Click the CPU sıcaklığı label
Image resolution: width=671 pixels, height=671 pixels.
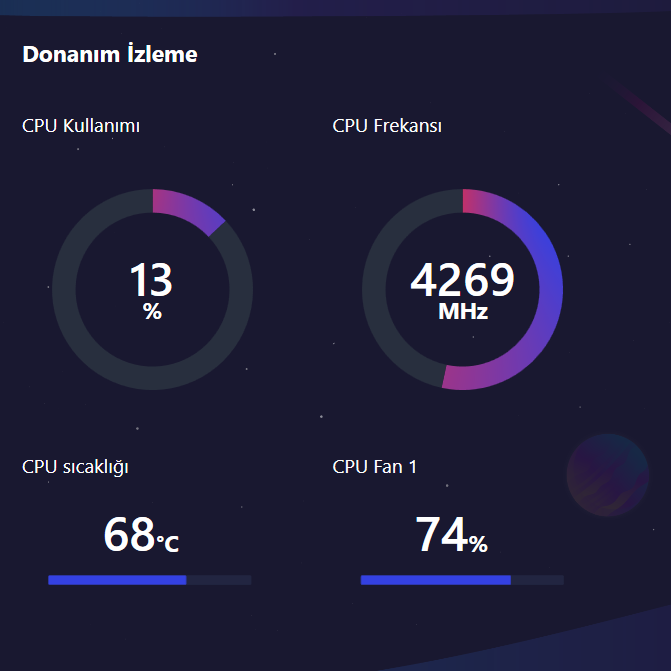pyautogui.click(x=75, y=466)
